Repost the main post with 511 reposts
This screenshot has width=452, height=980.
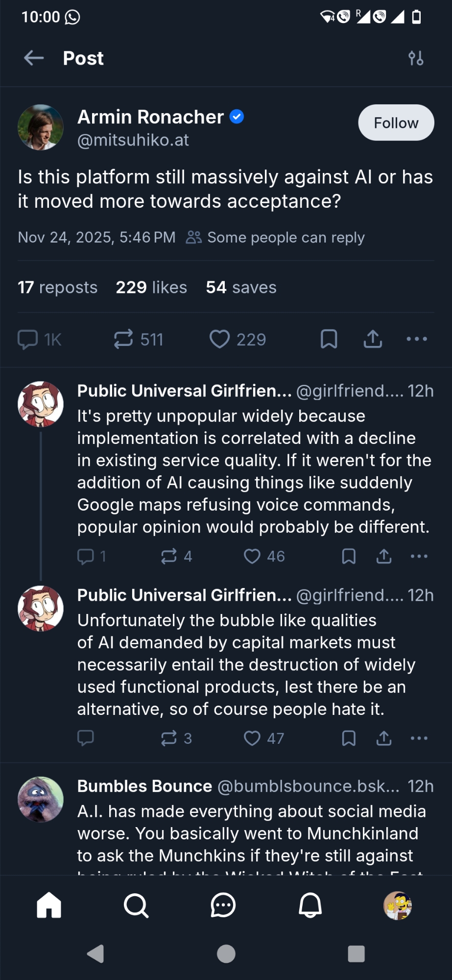pyautogui.click(x=123, y=339)
